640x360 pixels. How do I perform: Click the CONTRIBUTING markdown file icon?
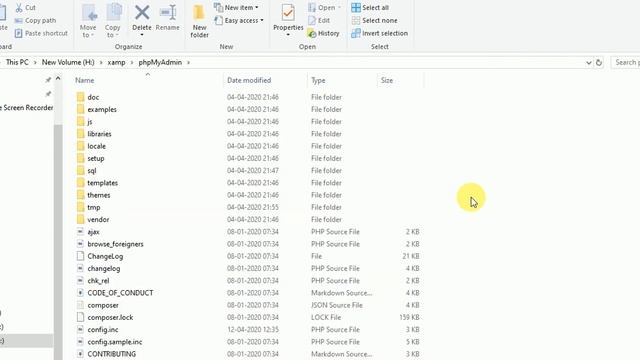click(80, 354)
